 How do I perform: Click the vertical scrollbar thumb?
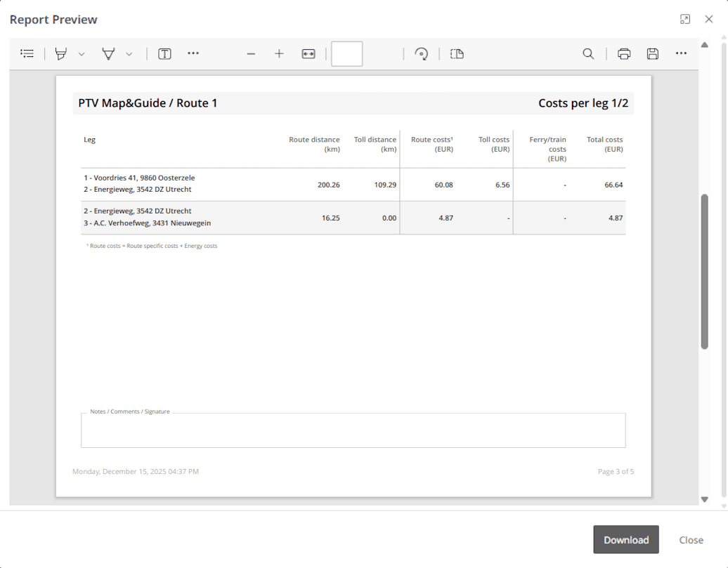click(x=704, y=271)
